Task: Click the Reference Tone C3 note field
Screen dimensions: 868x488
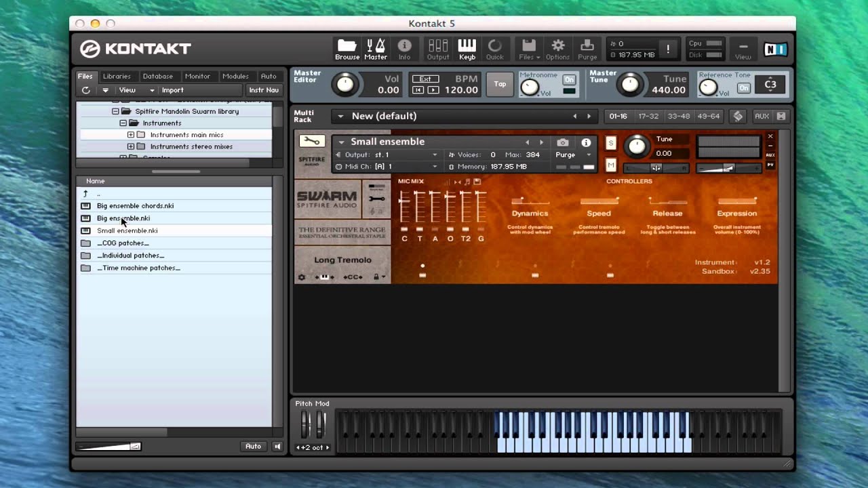Action: pos(770,85)
